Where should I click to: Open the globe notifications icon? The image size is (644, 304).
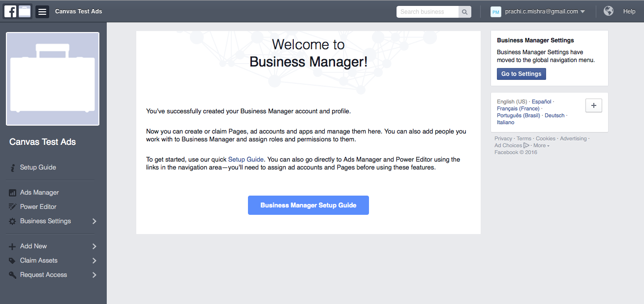609,11
